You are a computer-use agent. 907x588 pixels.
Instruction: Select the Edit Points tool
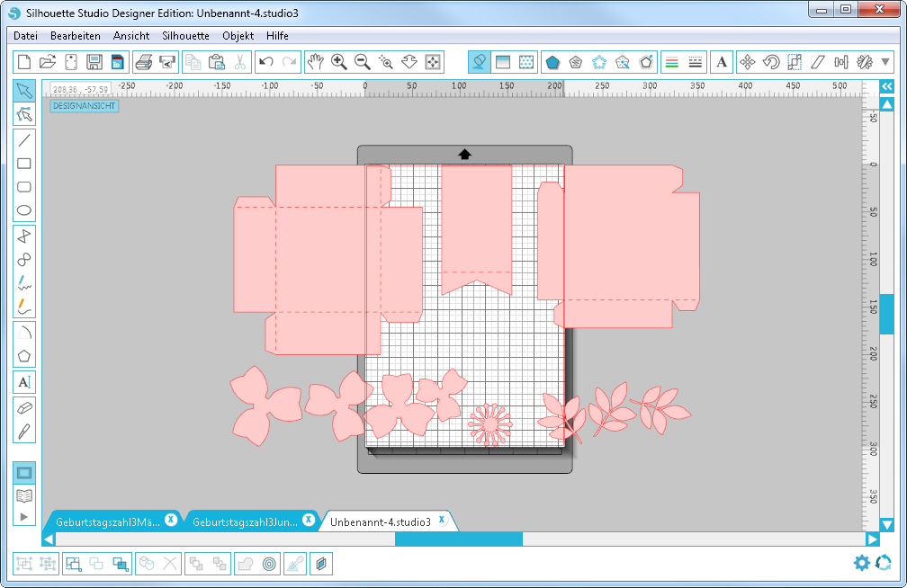pyautogui.click(x=24, y=114)
